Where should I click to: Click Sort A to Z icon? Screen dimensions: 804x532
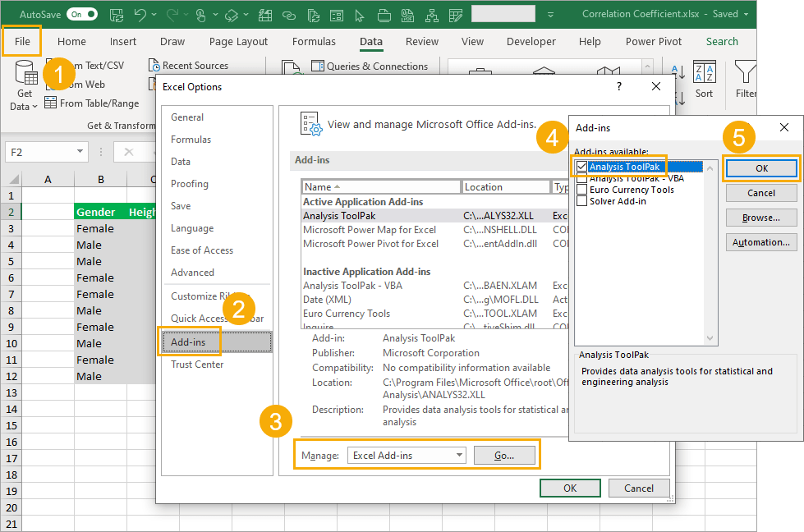(x=678, y=71)
